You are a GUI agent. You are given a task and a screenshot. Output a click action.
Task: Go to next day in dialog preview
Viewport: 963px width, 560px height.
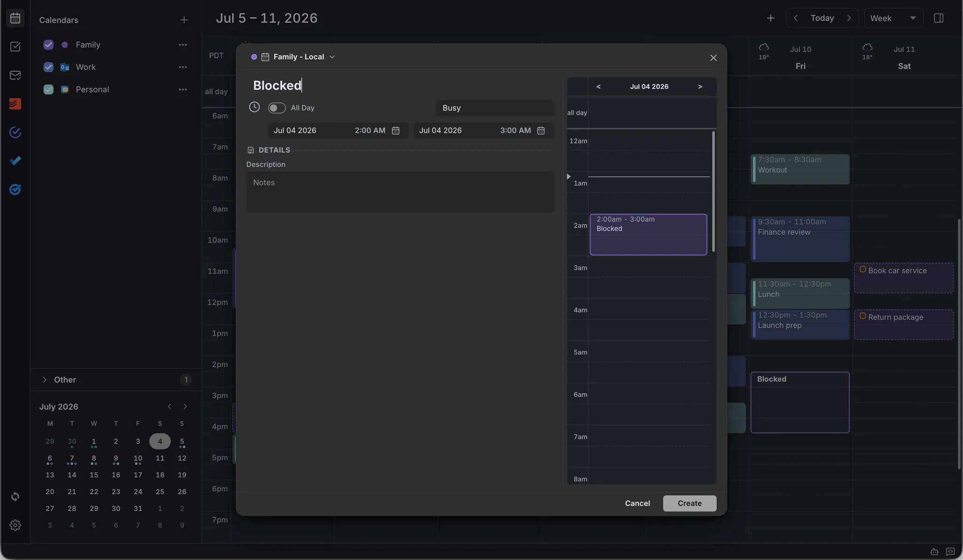coord(700,86)
